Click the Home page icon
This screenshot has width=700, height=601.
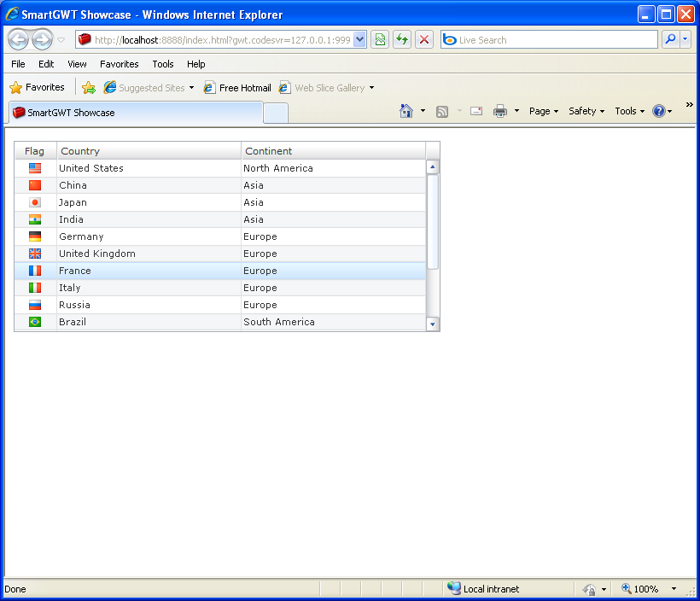(x=406, y=111)
